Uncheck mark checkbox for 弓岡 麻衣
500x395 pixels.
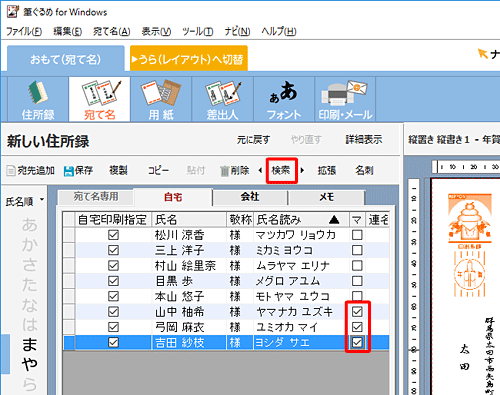pyautogui.click(x=357, y=327)
